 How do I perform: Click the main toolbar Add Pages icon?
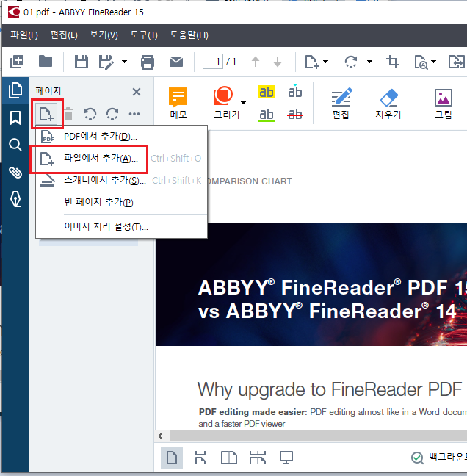tap(311, 62)
